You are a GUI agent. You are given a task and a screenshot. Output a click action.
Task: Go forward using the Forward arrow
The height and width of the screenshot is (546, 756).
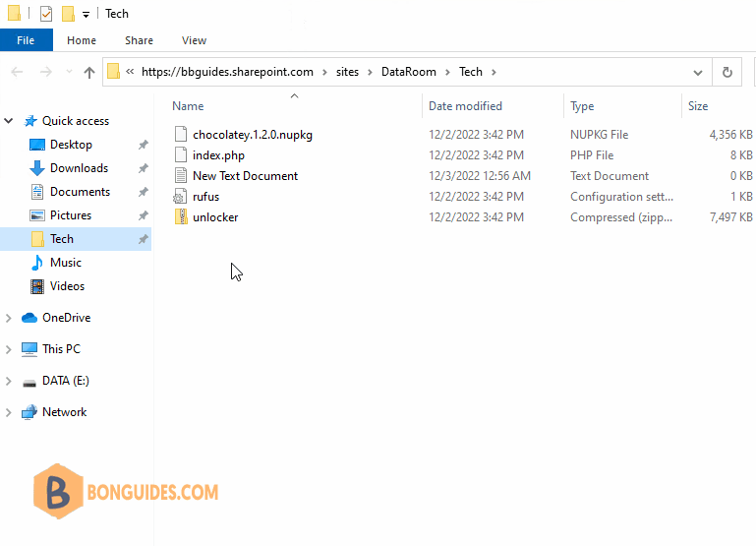(46, 72)
